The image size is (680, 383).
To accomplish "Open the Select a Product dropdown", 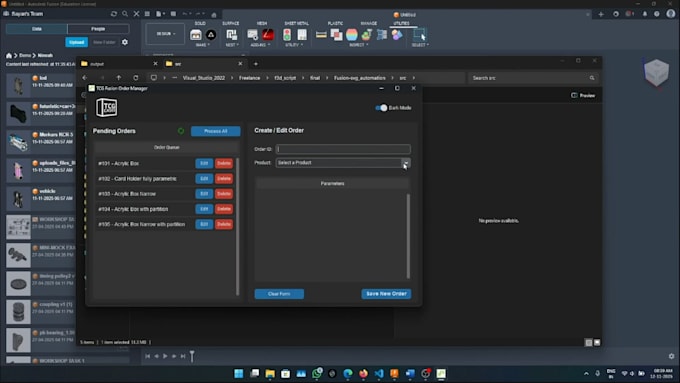I will pyautogui.click(x=343, y=163).
